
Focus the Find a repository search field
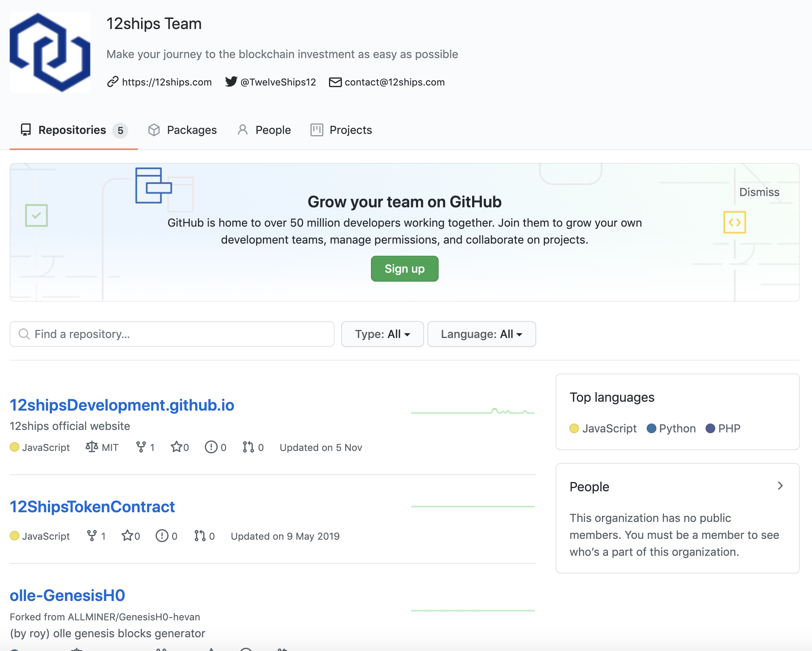(x=172, y=334)
